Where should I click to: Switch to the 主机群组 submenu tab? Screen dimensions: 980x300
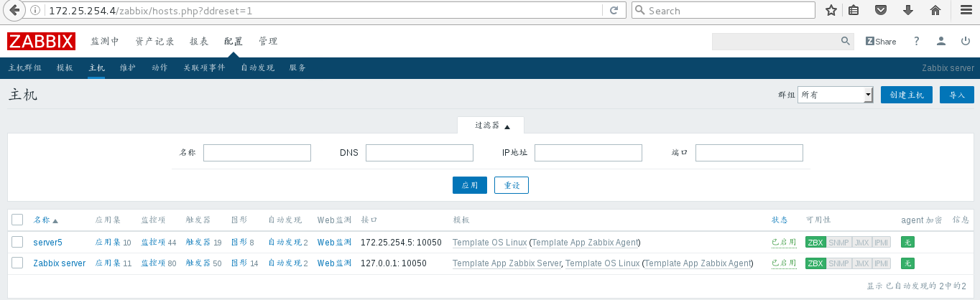click(x=25, y=68)
